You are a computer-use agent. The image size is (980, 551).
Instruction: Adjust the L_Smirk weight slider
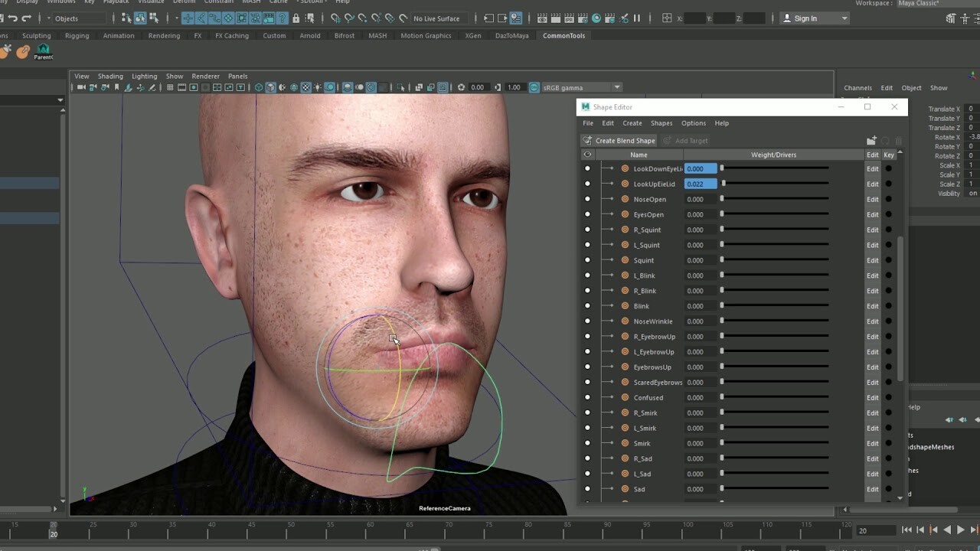pyautogui.click(x=775, y=429)
